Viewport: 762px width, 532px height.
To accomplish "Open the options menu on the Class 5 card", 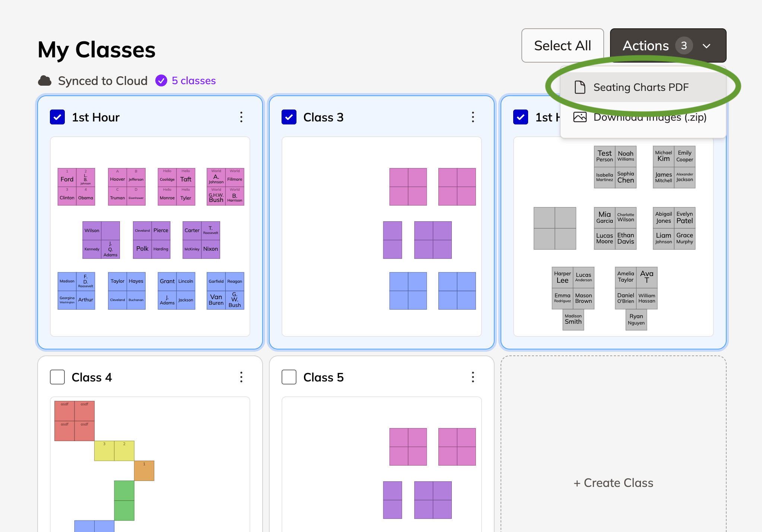I will pyautogui.click(x=473, y=377).
